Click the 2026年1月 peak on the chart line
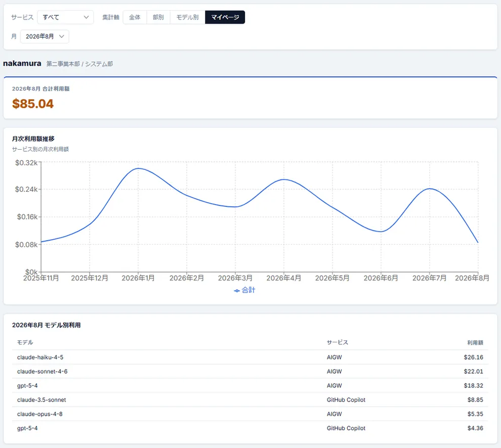 pyautogui.click(x=138, y=168)
